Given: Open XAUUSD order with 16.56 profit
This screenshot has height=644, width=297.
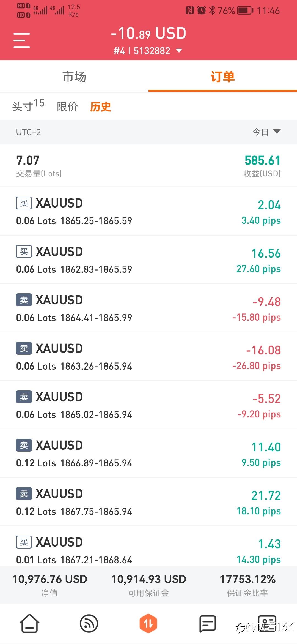Looking at the screenshot, I should coord(148,260).
